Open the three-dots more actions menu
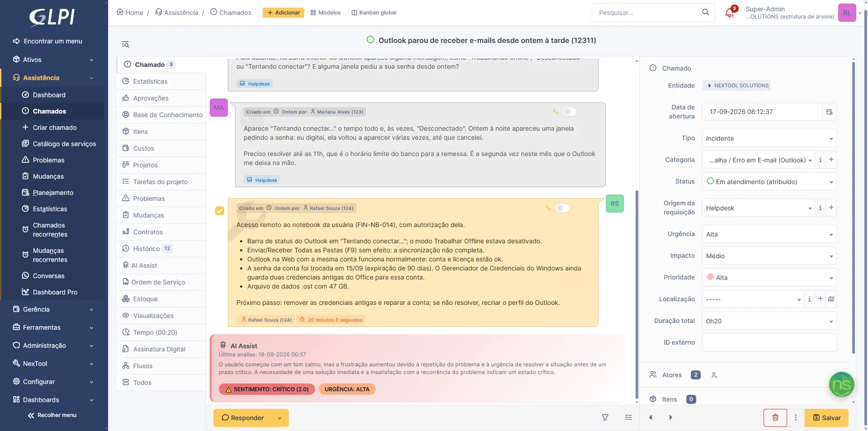This screenshot has width=868, height=431. [x=796, y=417]
